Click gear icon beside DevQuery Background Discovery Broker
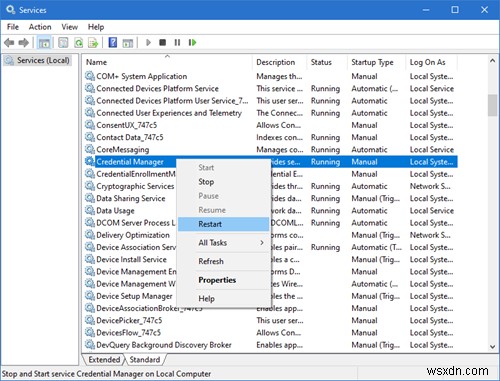Viewport: 500px width, 381px height. pos(89,344)
